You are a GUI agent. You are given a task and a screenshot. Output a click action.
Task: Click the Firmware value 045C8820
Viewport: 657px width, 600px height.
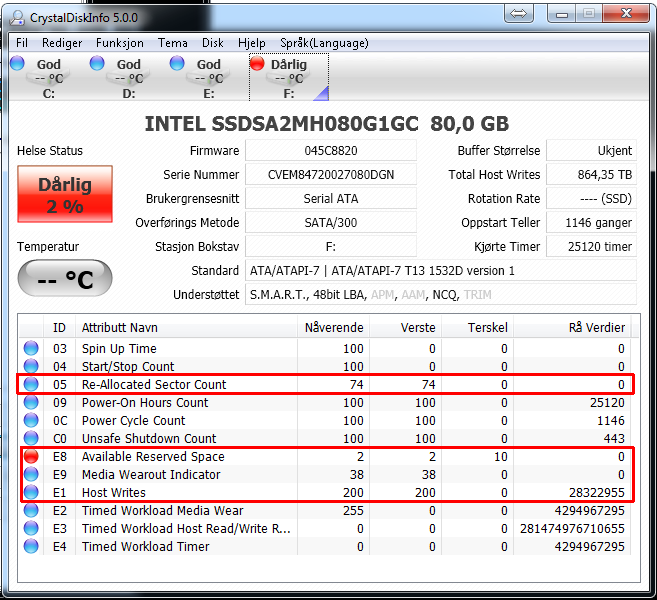331,150
